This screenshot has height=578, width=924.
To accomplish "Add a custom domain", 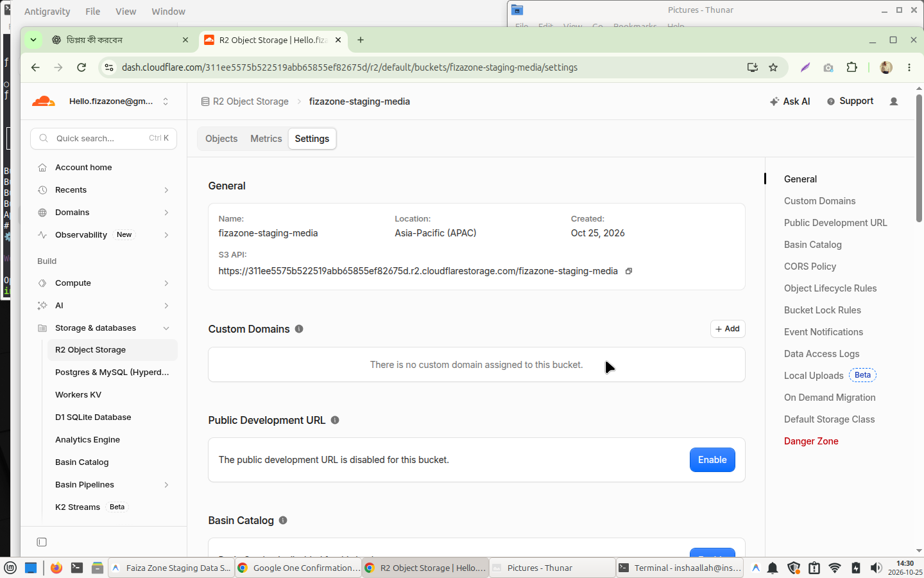I will [x=728, y=329].
